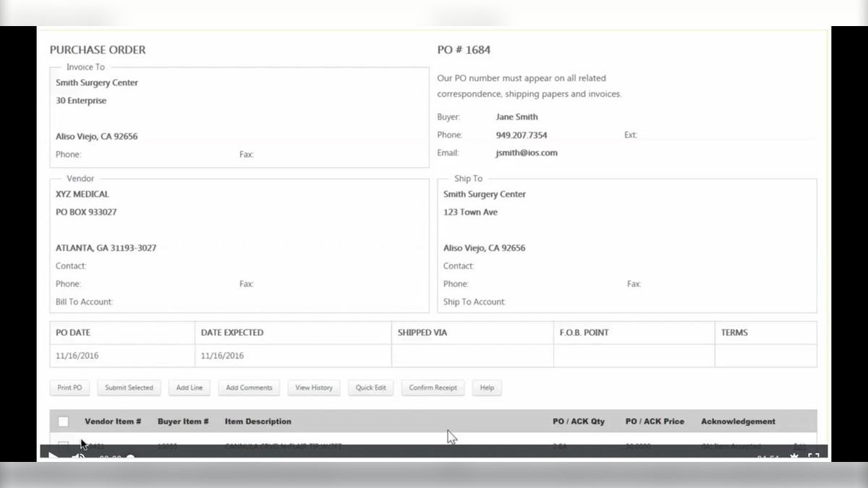Open the Help button
Image resolution: width=868 pixels, height=488 pixels.
[x=487, y=387]
